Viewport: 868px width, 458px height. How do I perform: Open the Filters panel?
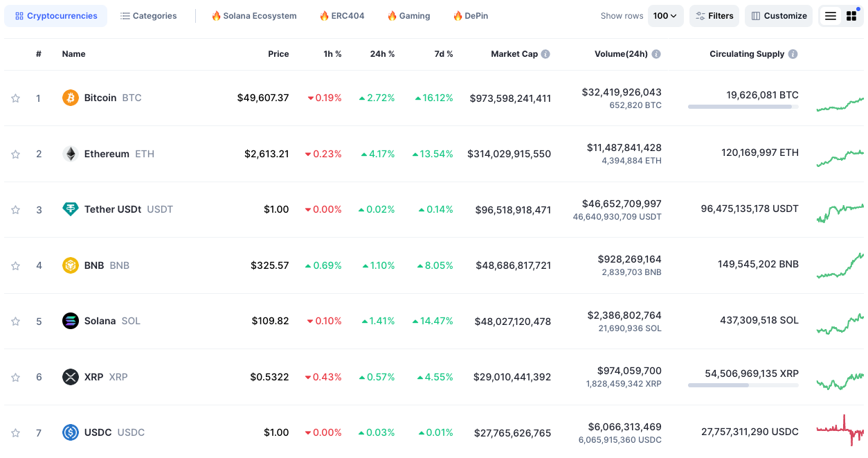click(x=714, y=15)
